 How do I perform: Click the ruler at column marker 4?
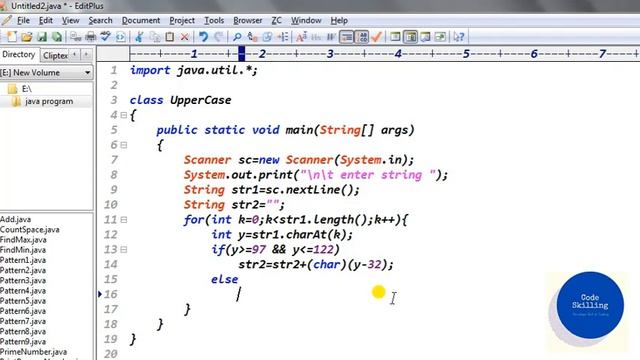point(398,54)
